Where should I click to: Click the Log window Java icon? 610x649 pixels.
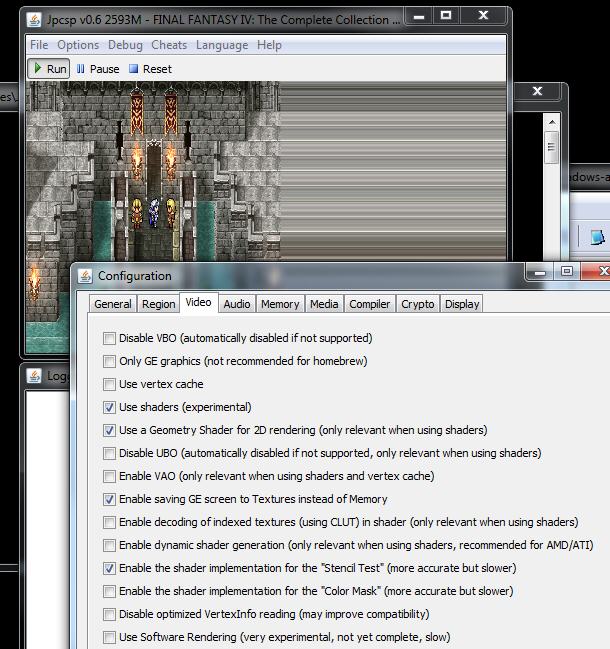click(x=34, y=376)
